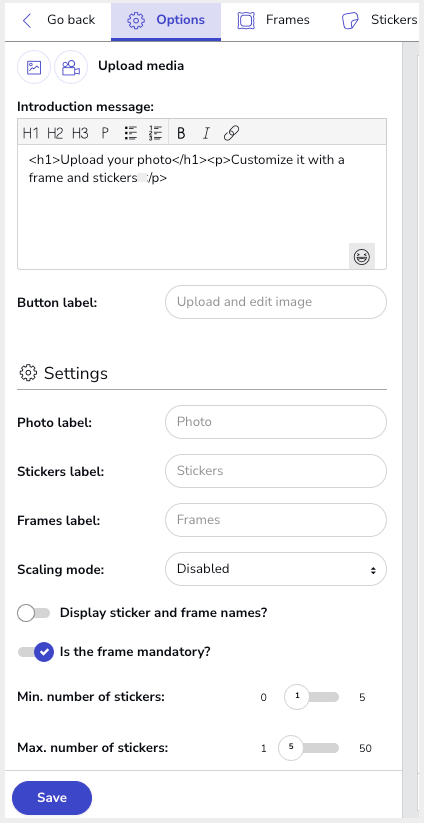The width and height of the screenshot is (424, 823).
Task: Switch to the Stickers tab
Action: pyautogui.click(x=379, y=20)
